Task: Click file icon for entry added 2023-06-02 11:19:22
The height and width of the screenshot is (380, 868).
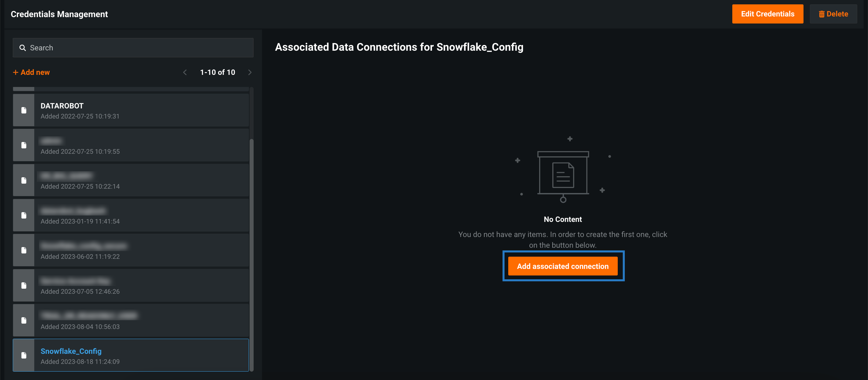Action: (x=24, y=250)
